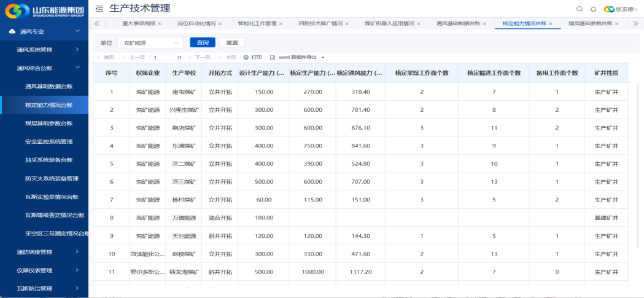Screen dimensions: 644x298
Task: Select 安全监控系统管理 in the sidebar
Action: (49, 142)
